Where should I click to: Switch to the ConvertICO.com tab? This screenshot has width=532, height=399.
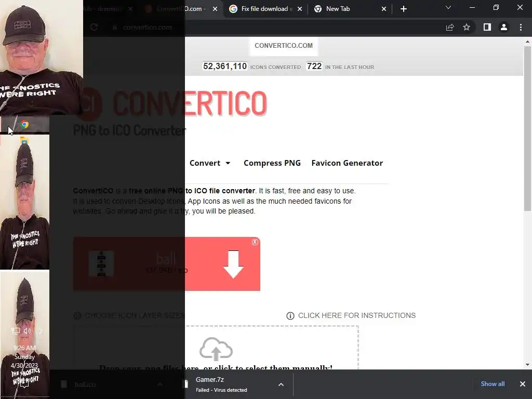(x=181, y=9)
